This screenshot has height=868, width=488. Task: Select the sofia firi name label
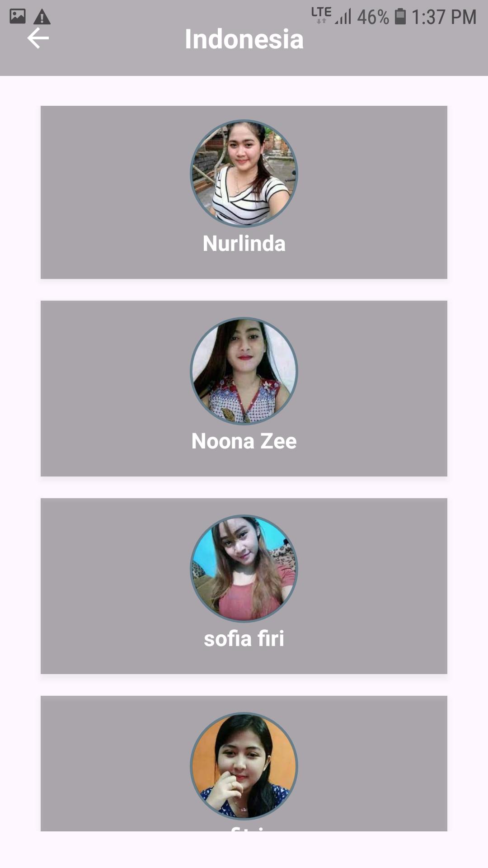244,639
